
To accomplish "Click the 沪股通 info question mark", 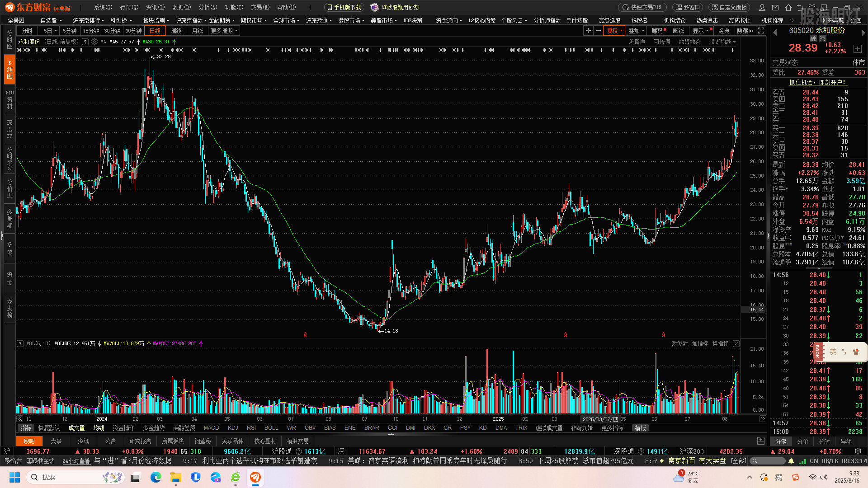I will pos(298,451).
